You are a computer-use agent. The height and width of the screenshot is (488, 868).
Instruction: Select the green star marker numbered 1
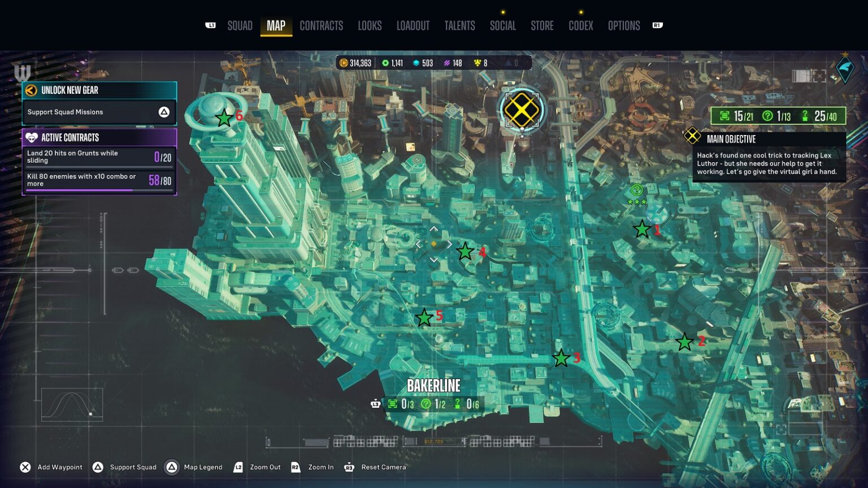(x=642, y=229)
